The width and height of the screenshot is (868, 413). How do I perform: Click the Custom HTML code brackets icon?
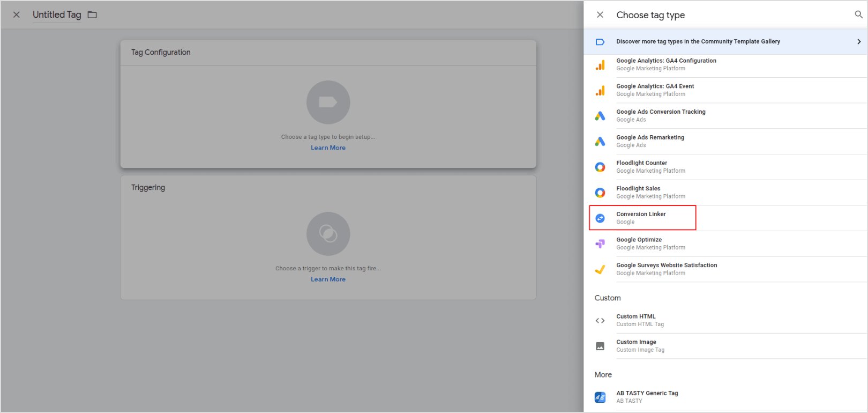[x=600, y=321]
